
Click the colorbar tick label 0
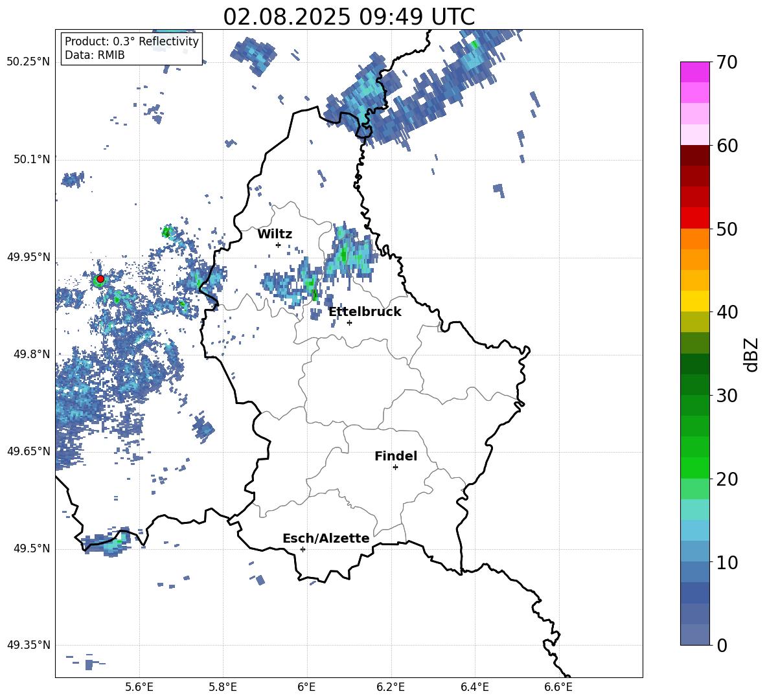(x=722, y=645)
